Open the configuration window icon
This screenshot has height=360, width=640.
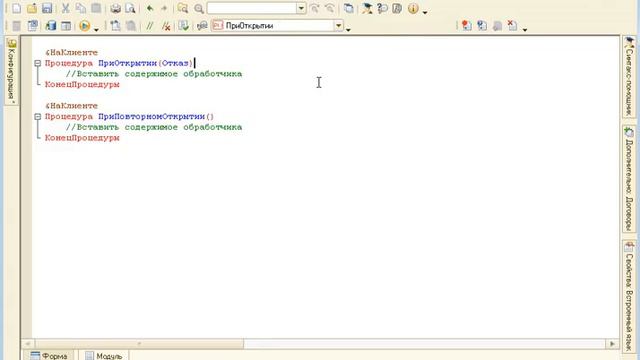pos(33,26)
